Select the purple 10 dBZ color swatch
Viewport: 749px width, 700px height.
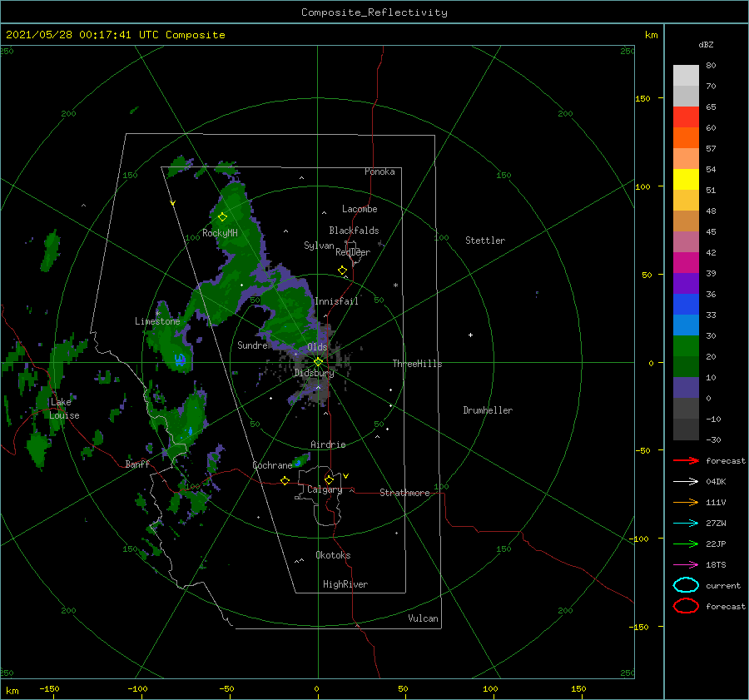point(686,387)
